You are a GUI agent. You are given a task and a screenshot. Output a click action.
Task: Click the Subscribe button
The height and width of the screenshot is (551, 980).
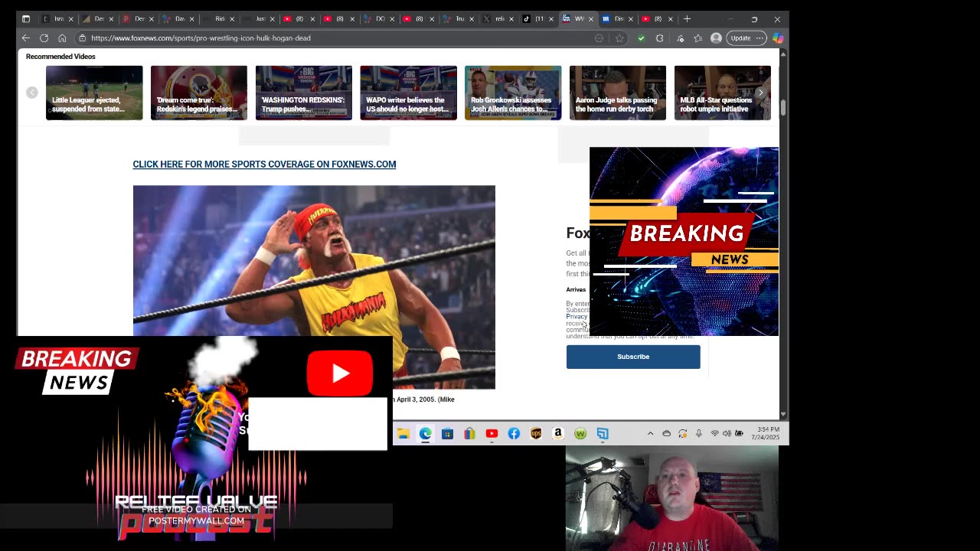(633, 357)
